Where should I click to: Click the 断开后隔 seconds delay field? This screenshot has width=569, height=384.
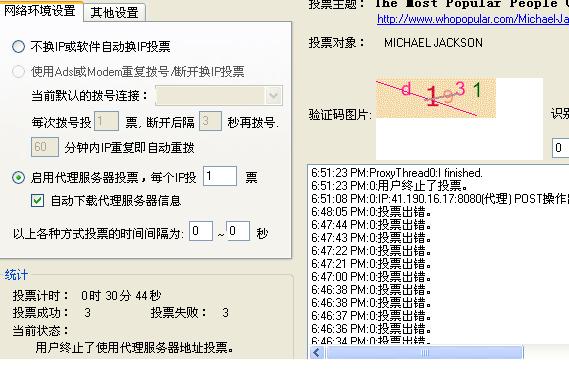210,121
